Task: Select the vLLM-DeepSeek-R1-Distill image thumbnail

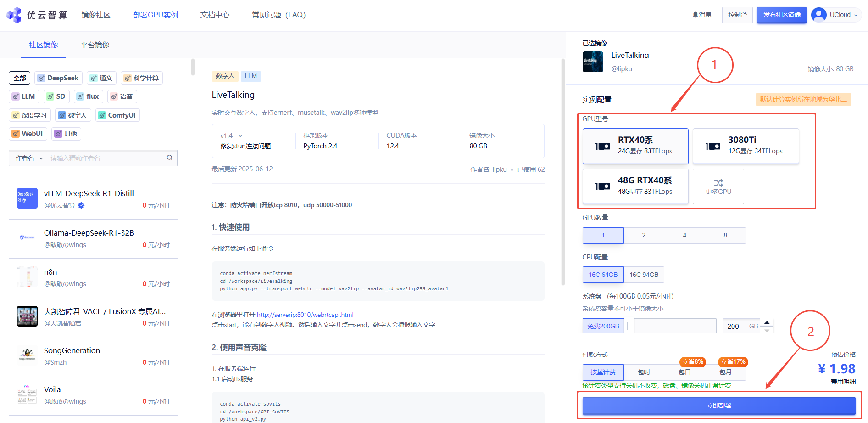Action: click(27, 198)
